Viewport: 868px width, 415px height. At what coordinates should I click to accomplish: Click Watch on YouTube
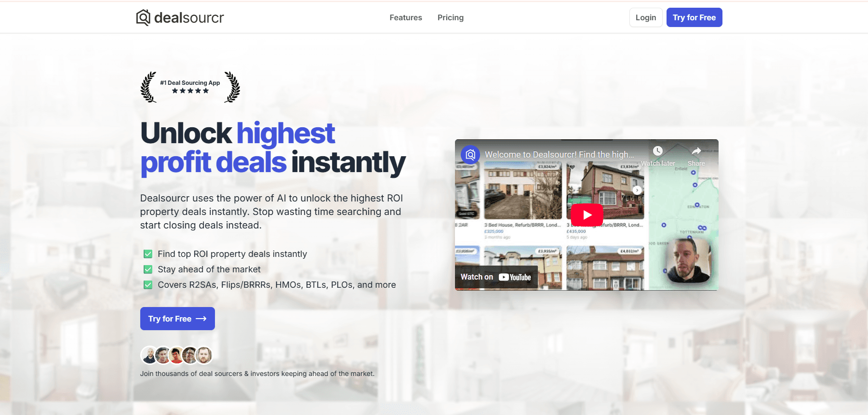click(x=496, y=277)
